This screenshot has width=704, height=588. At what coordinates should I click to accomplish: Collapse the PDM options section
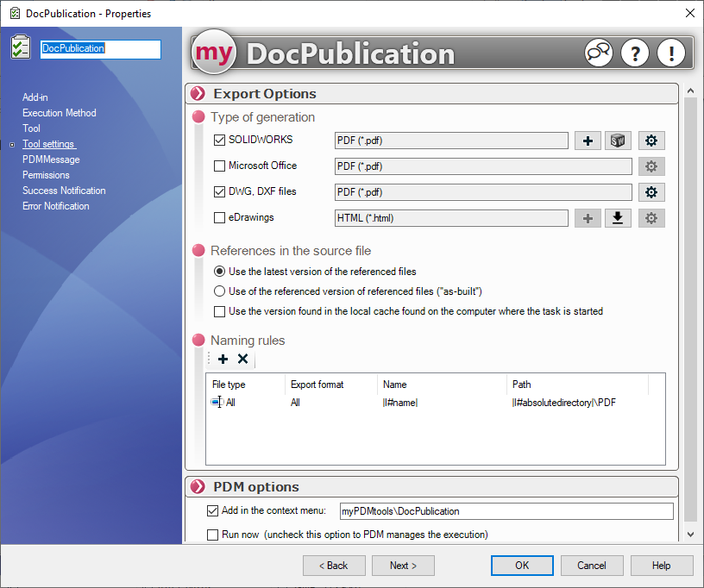click(x=198, y=487)
